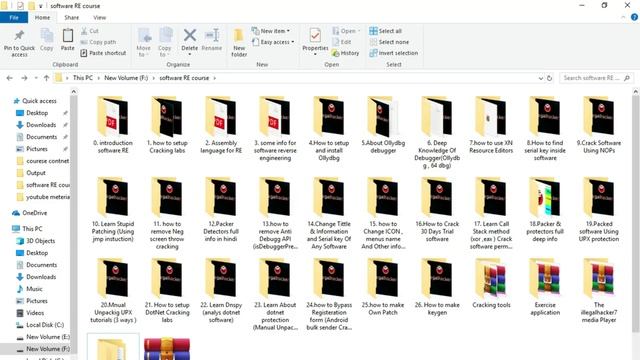Screen dimensions: 640x360
Task: Collapse the ribbon with the chevron
Action: point(623,17)
